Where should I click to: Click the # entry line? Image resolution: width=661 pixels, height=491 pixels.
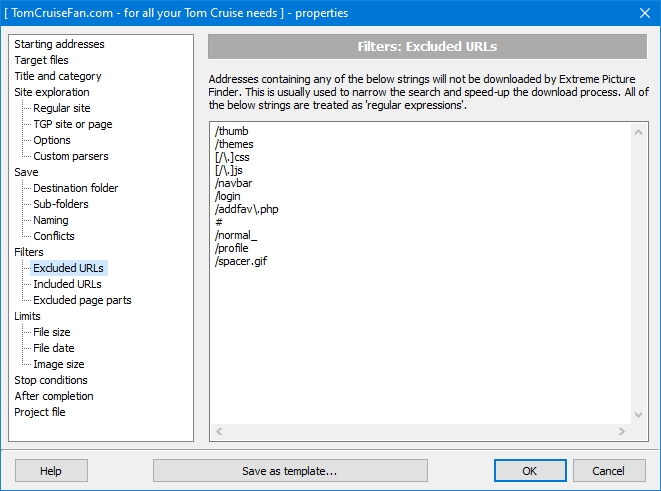coord(219,223)
